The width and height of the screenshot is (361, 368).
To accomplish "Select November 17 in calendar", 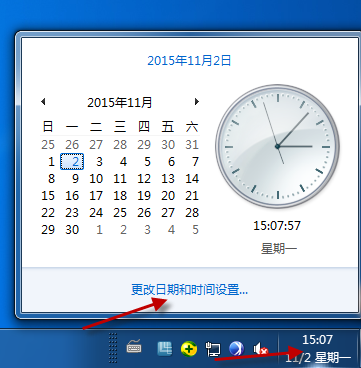I will [x=96, y=196].
